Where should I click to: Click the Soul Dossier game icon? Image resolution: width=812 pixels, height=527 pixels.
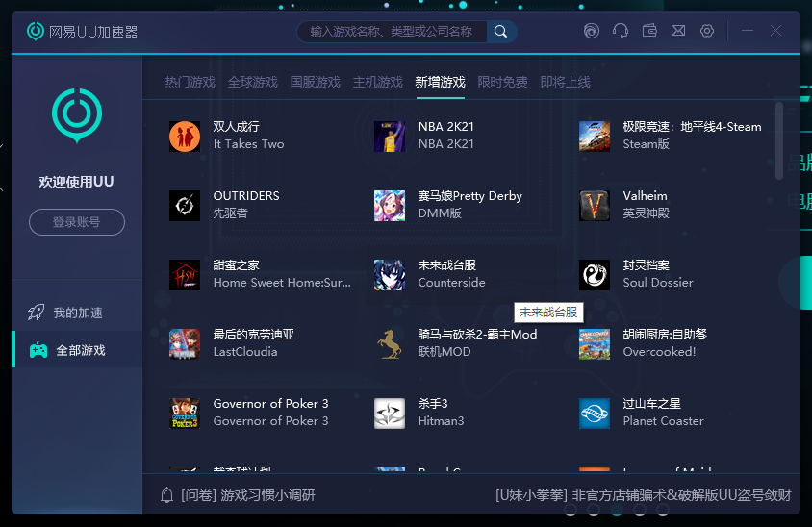(594, 275)
